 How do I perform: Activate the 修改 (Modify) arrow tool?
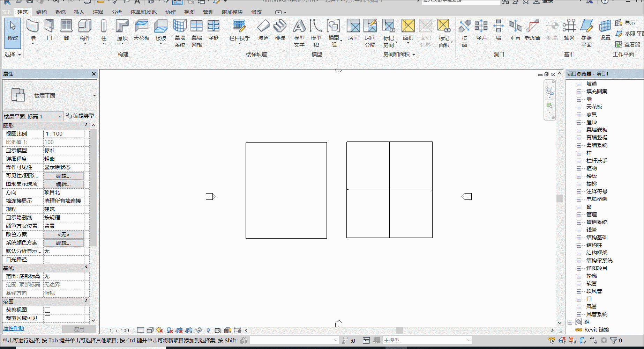[x=13, y=33]
